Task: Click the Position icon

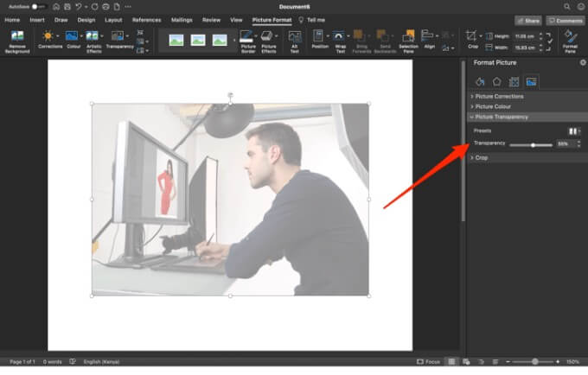Action: pyautogui.click(x=318, y=36)
